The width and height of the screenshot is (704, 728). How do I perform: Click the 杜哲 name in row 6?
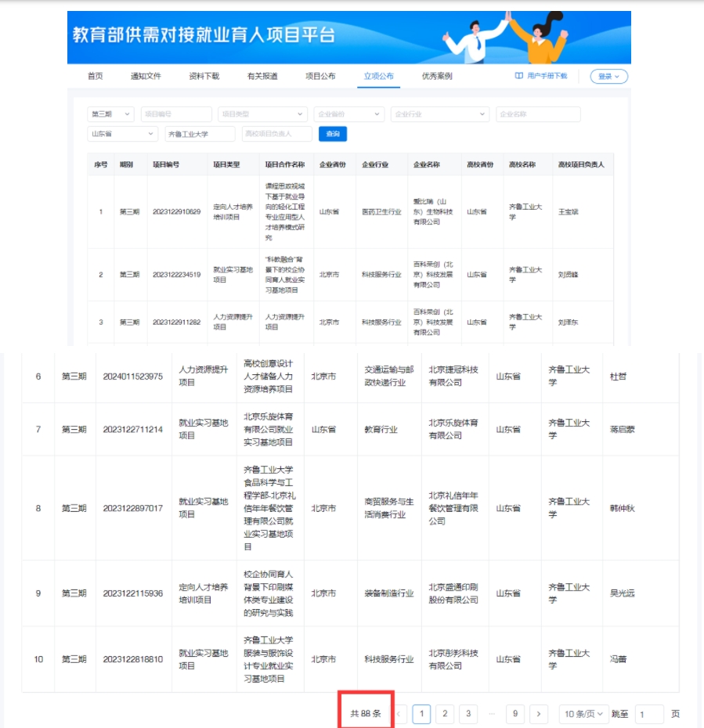(618, 377)
